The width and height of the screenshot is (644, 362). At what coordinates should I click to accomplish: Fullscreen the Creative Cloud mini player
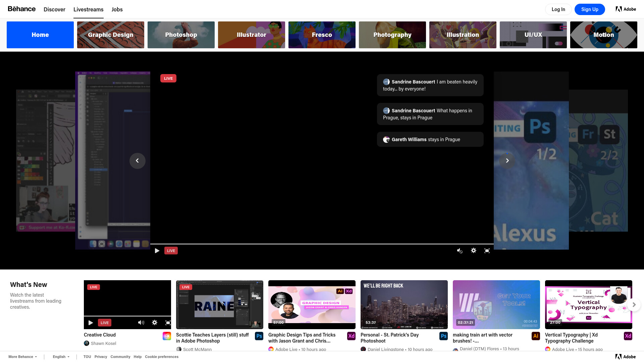[168, 323]
